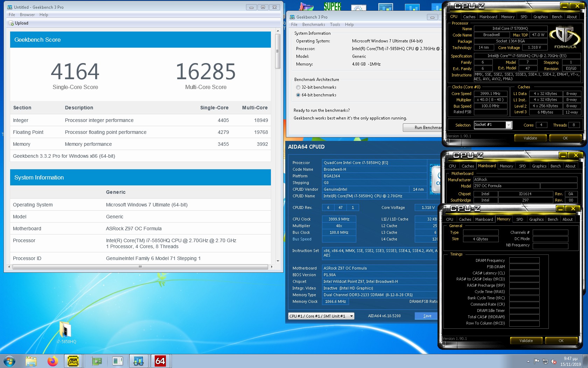Click the Integer row in Geekbench scores
Screen dimensions: 588x368
click(140, 120)
